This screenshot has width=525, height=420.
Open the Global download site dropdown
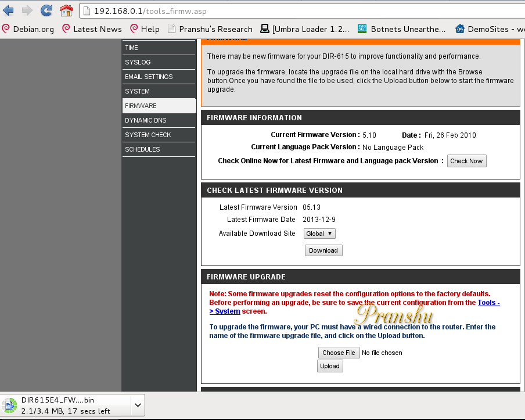coord(319,234)
